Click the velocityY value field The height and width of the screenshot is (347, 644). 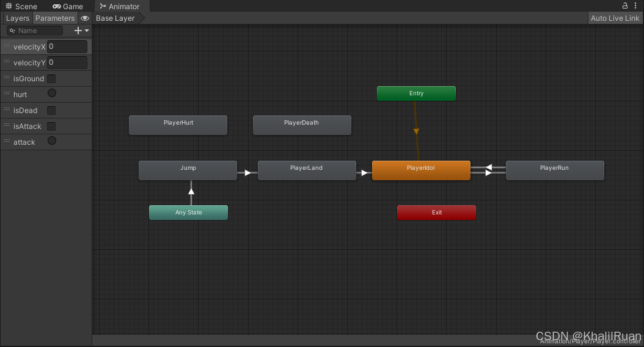click(x=67, y=62)
